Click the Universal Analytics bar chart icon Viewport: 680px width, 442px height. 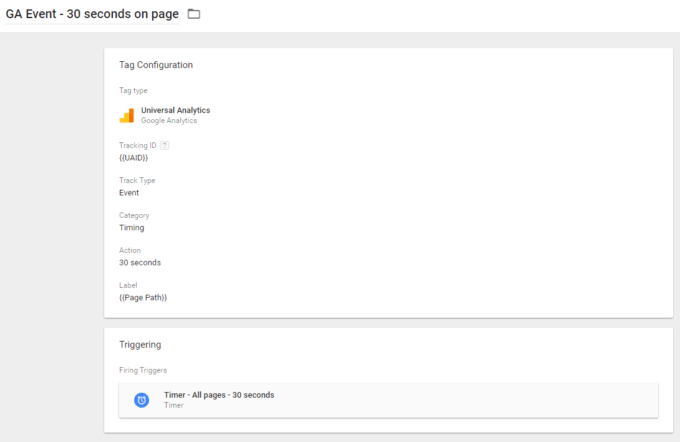pos(127,115)
